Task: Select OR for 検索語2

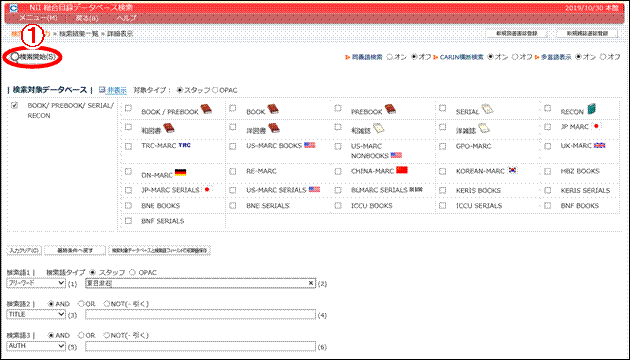Action: (x=81, y=304)
